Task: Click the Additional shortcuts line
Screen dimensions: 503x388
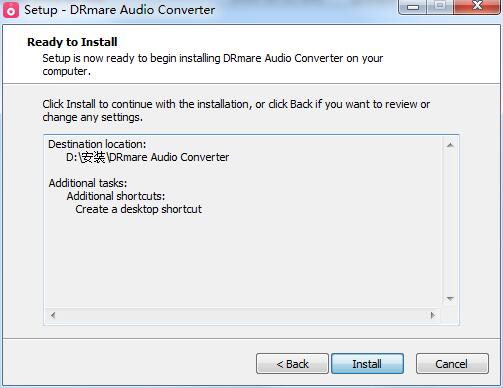Action: (116, 196)
